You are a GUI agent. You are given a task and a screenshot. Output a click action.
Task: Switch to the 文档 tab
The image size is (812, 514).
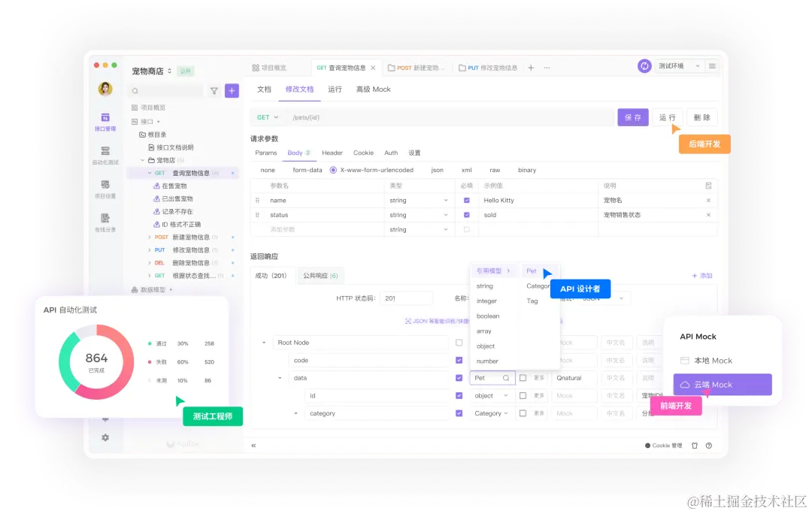pyautogui.click(x=264, y=89)
